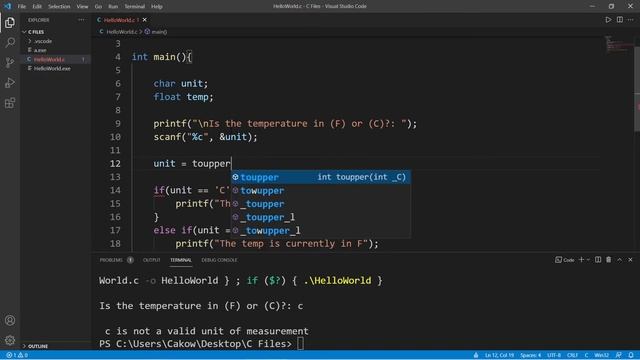Viewport: 640px width, 360px height.
Task: Switch to the OUTPUT panel tab
Action: [x=151, y=260]
